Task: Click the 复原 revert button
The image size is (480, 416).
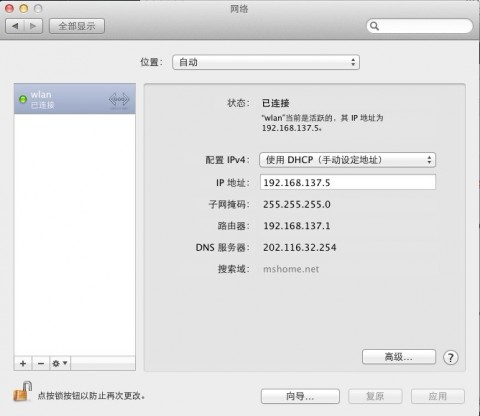Action: 375,396
